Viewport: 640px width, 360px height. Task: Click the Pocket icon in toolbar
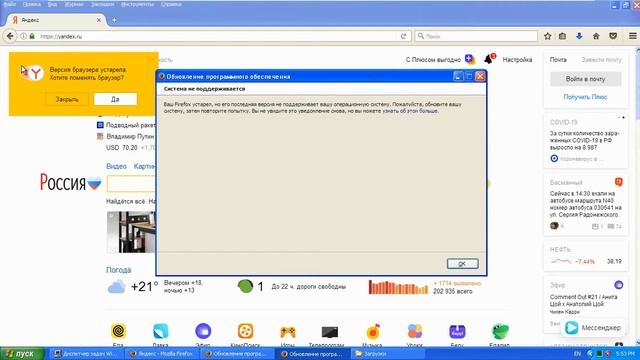pos(613,36)
